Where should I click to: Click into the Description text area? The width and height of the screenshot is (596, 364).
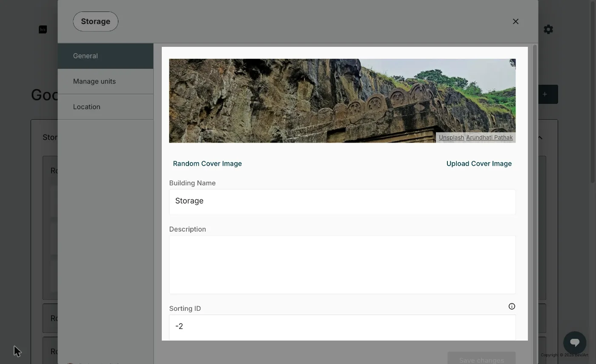tap(342, 265)
